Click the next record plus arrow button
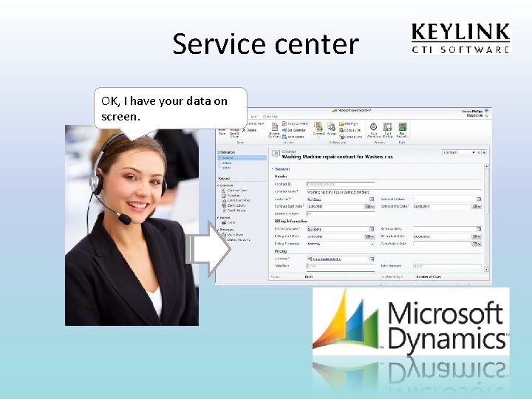Screen dimensions: 532x399 click(x=484, y=153)
